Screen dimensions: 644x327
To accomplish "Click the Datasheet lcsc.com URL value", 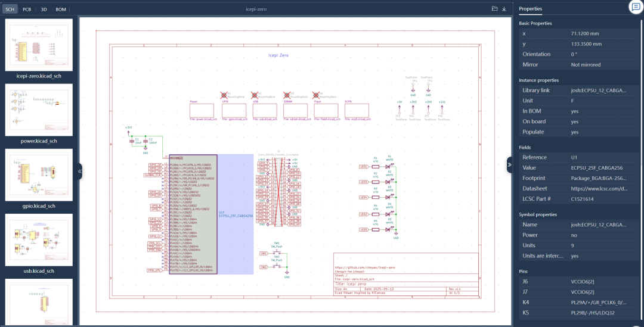I will (x=599, y=189).
